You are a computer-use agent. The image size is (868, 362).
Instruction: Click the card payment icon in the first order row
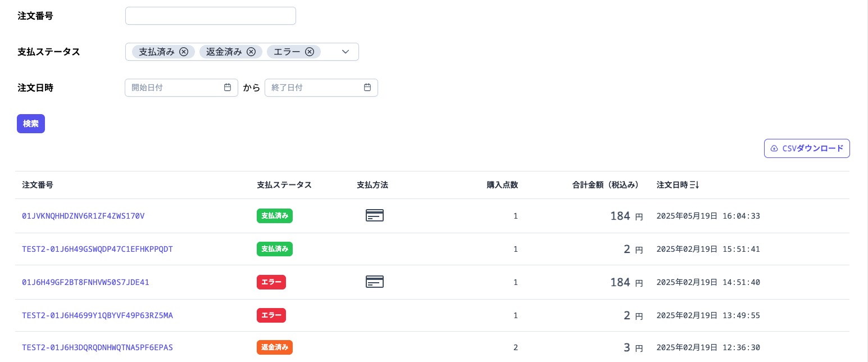click(374, 215)
